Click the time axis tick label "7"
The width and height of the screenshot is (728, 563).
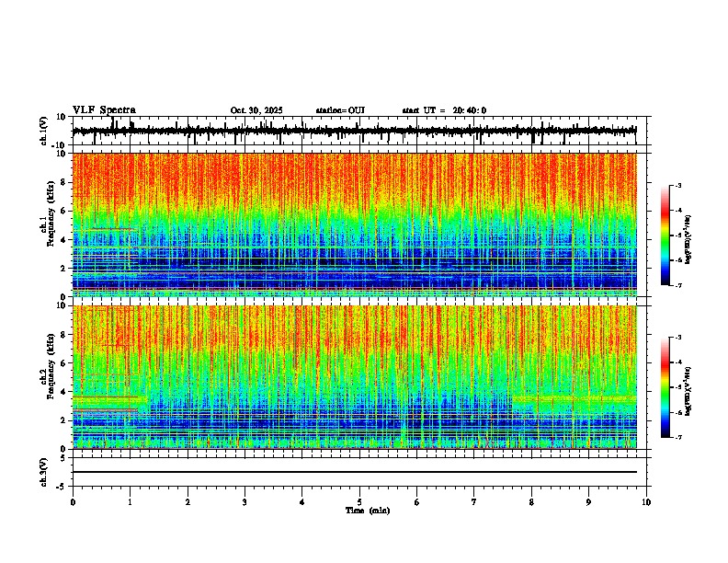click(474, 502)
